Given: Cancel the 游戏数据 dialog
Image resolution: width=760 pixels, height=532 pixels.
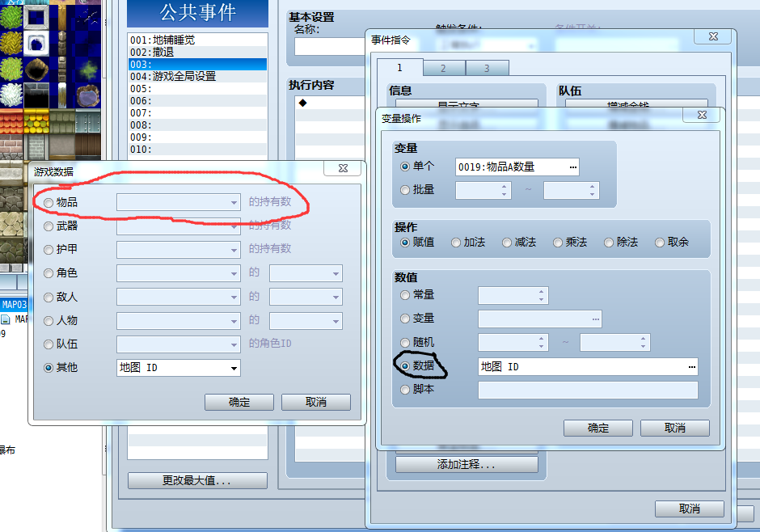Looking at the screenshot, I should [315, 402].
